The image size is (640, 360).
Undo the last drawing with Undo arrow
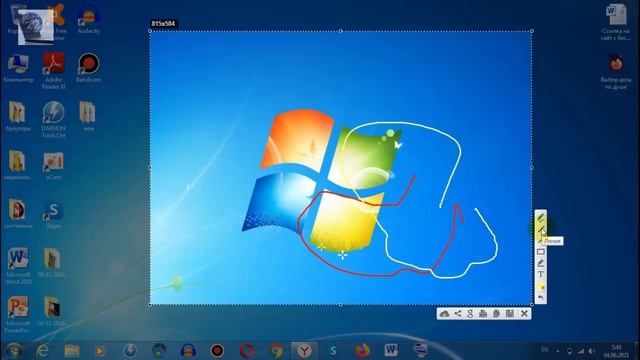[540, 298]
